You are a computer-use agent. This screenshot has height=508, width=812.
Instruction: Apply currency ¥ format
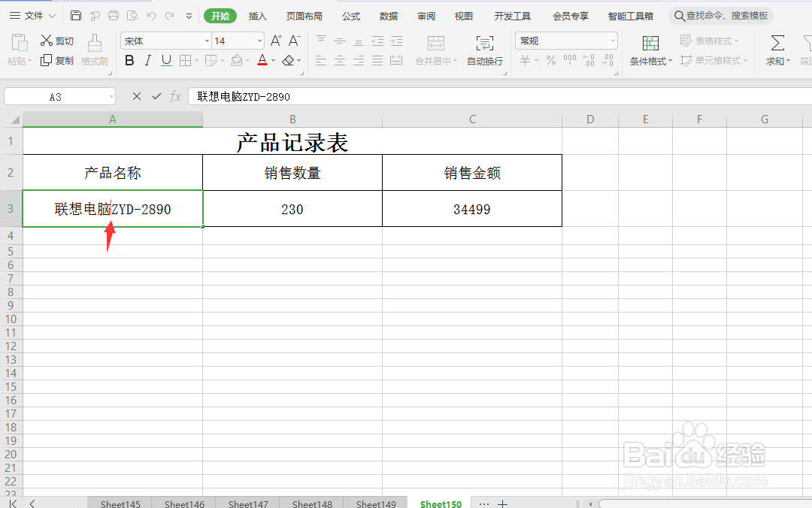(525, 61)
